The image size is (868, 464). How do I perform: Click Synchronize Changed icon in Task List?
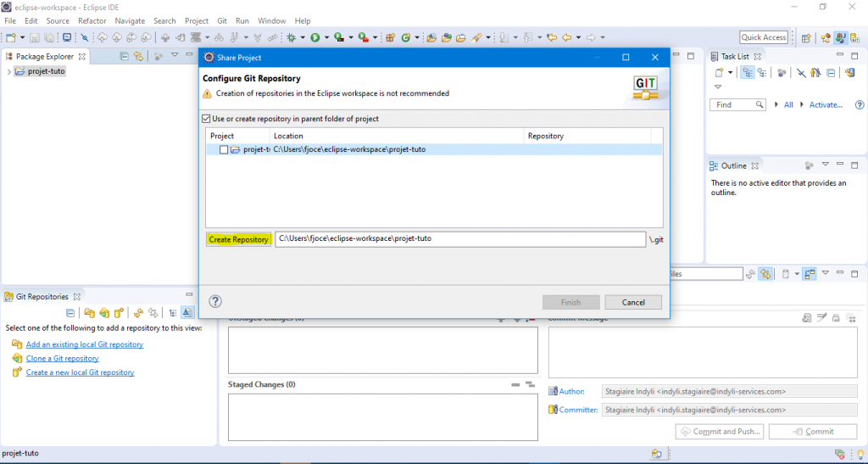tap(851, 73)
